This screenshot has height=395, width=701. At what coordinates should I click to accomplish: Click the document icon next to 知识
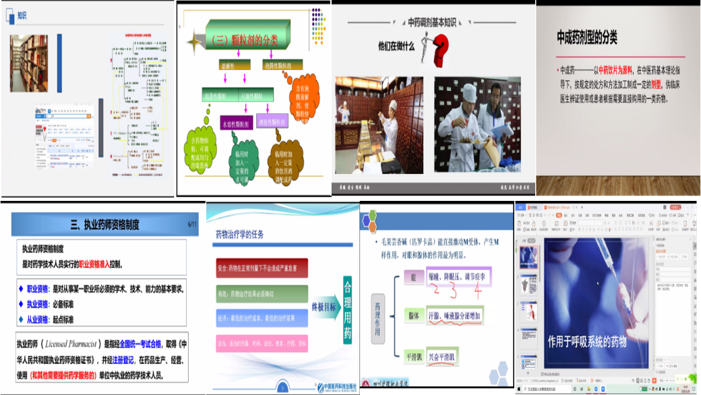coord(10,16)
